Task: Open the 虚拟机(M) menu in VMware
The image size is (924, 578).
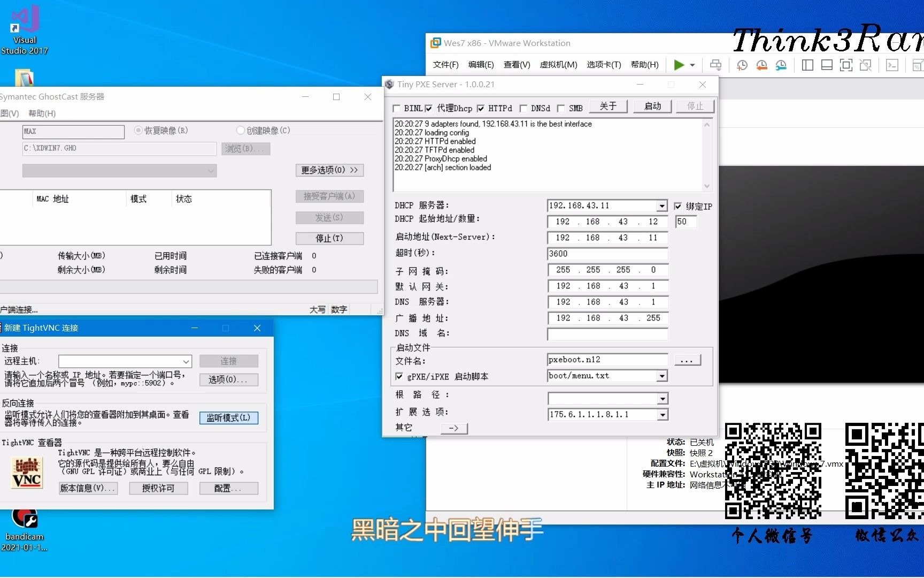Action: [558, 64]
